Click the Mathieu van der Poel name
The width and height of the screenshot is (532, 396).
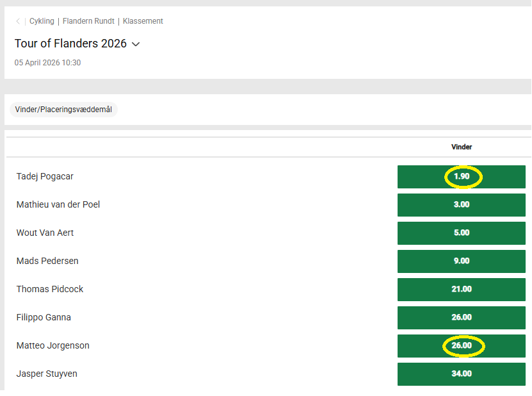click(x=58, y=204)
